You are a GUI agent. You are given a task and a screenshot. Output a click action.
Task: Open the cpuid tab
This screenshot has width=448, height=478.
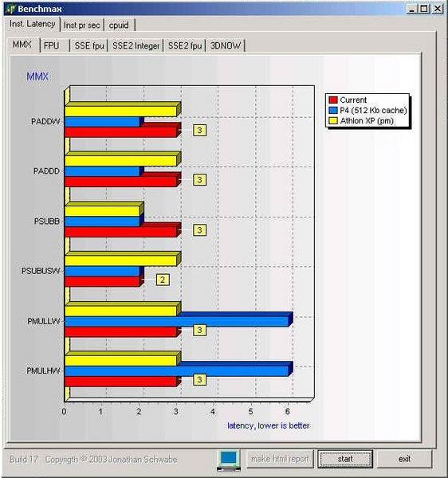pos(119,25)
